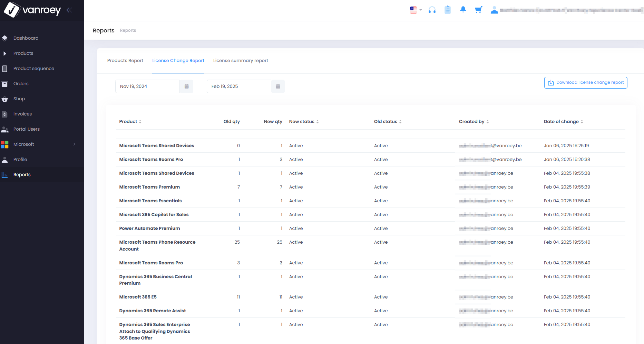Open Product sequence page
644x344 pixels.
click(34, 68)
